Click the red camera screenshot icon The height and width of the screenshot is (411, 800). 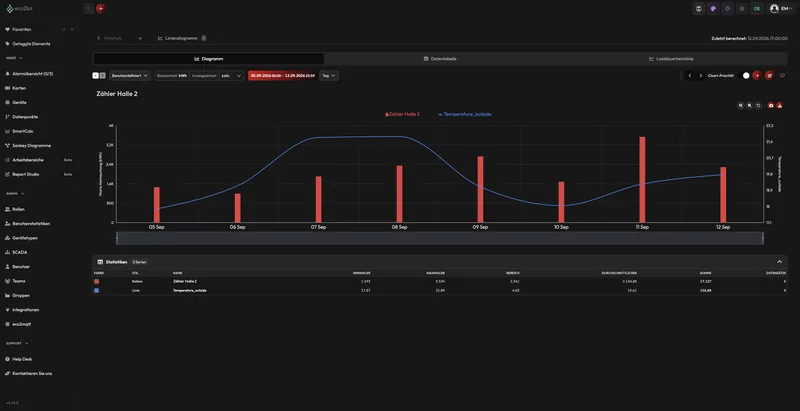(771, 106)
